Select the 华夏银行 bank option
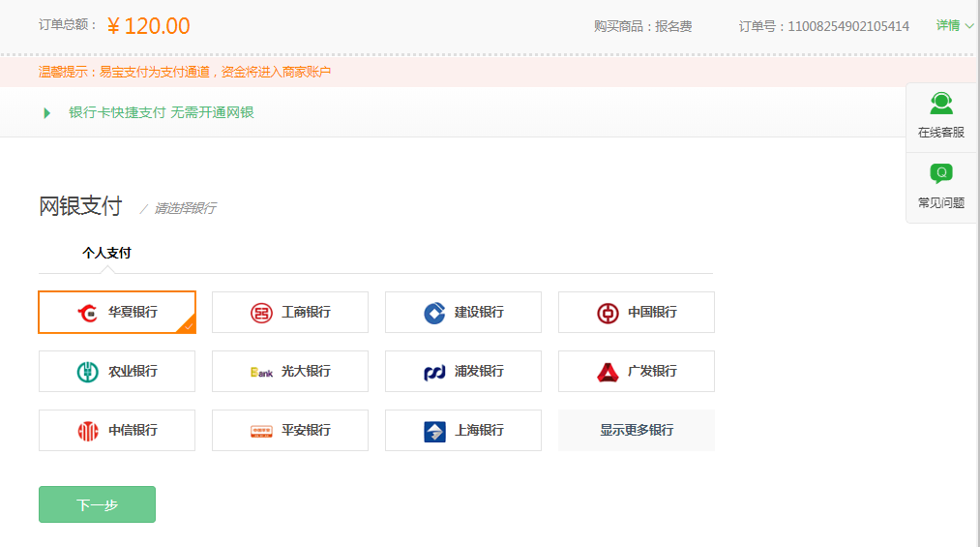This screenshot has height=547, width=980. pyautogui.click(x=117, y=312)
